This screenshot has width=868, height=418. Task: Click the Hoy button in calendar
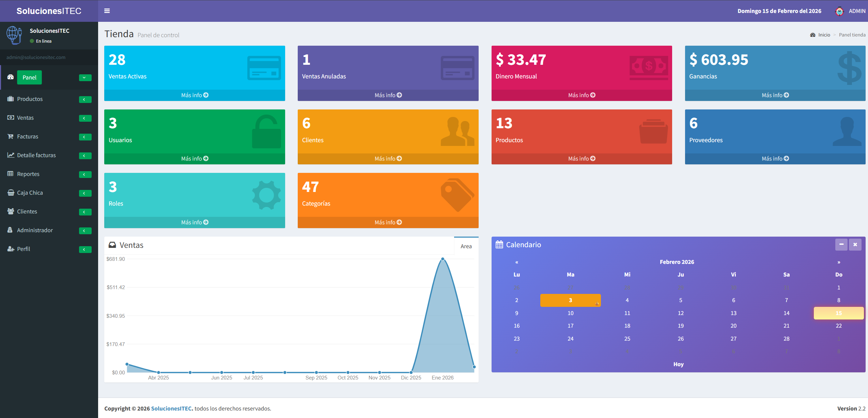point(678,364)
